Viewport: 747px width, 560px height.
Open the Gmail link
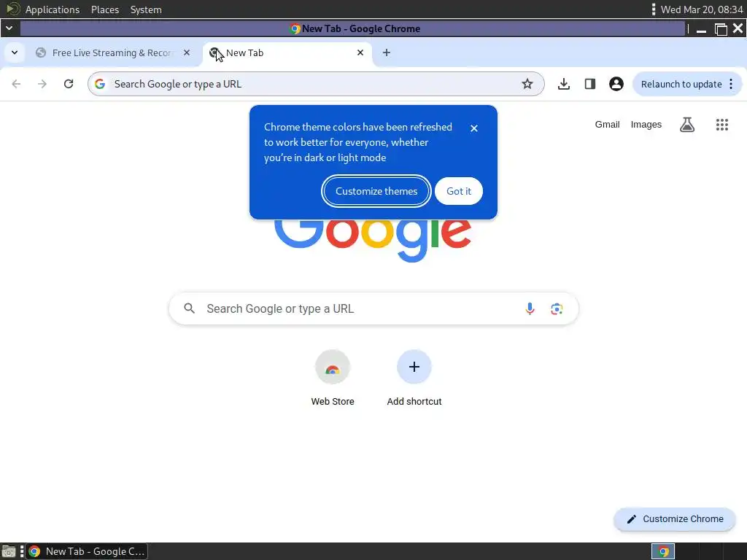tap(607, 125)
